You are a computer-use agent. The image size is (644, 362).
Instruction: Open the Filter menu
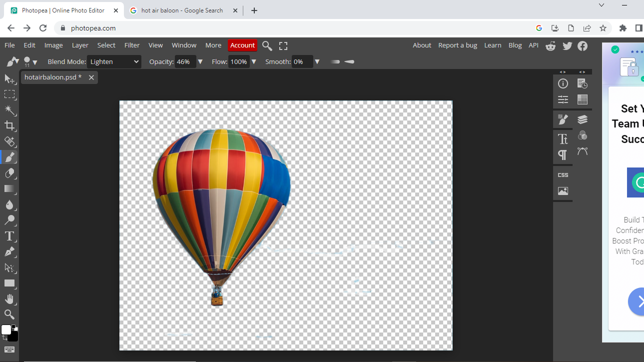tap(132, 45)
